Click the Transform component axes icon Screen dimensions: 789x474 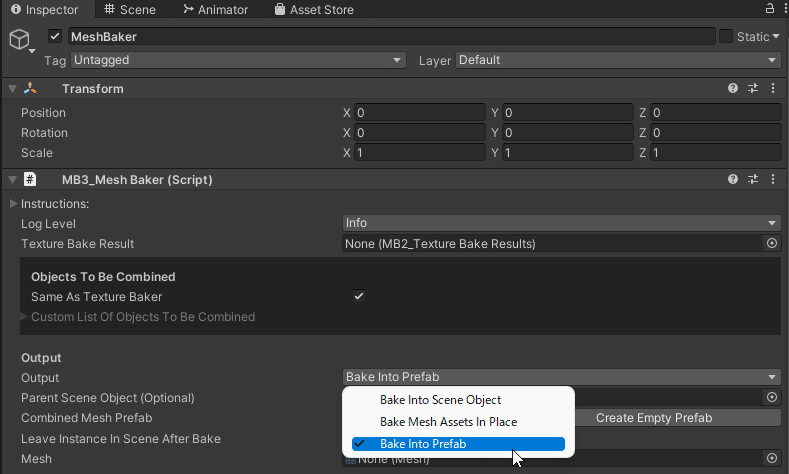pos(30,89)
